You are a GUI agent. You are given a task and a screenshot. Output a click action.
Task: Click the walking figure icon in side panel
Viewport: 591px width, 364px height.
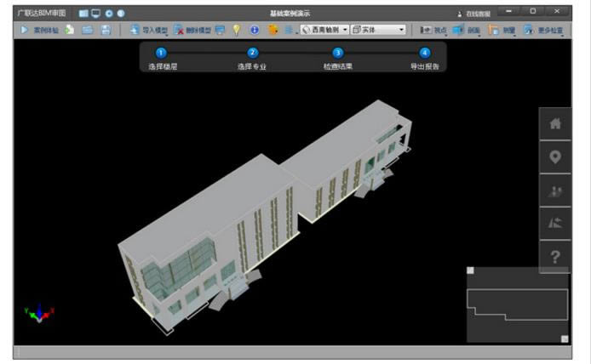(555, 191)
